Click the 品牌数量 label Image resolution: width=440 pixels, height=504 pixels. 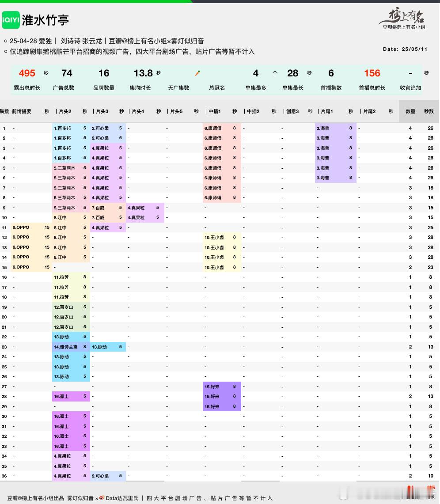coord(104,88)
